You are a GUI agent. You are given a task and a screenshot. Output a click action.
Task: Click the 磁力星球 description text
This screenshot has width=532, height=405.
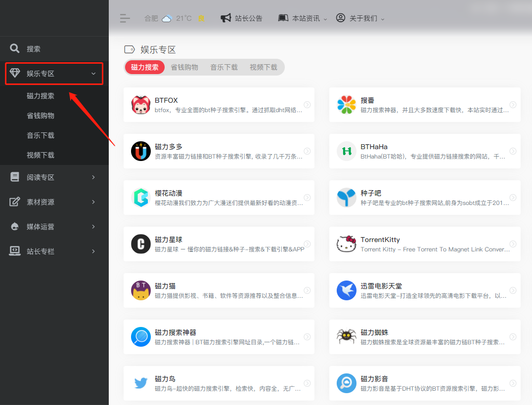(229, 249)
